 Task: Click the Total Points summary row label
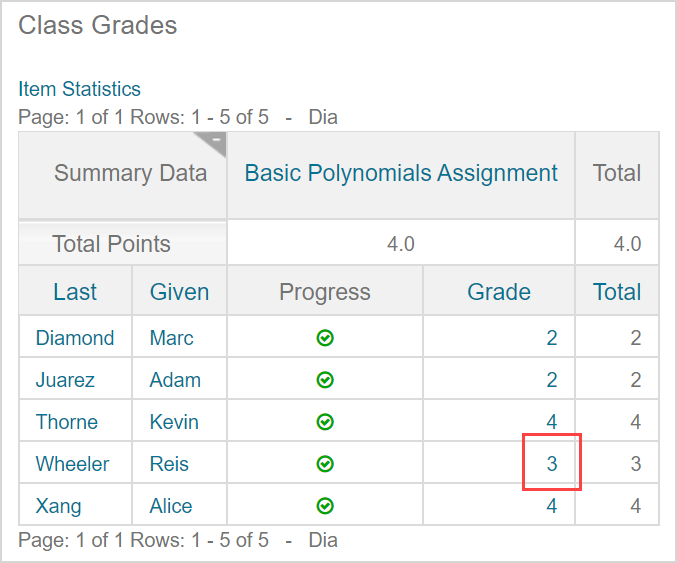(111, 244)
